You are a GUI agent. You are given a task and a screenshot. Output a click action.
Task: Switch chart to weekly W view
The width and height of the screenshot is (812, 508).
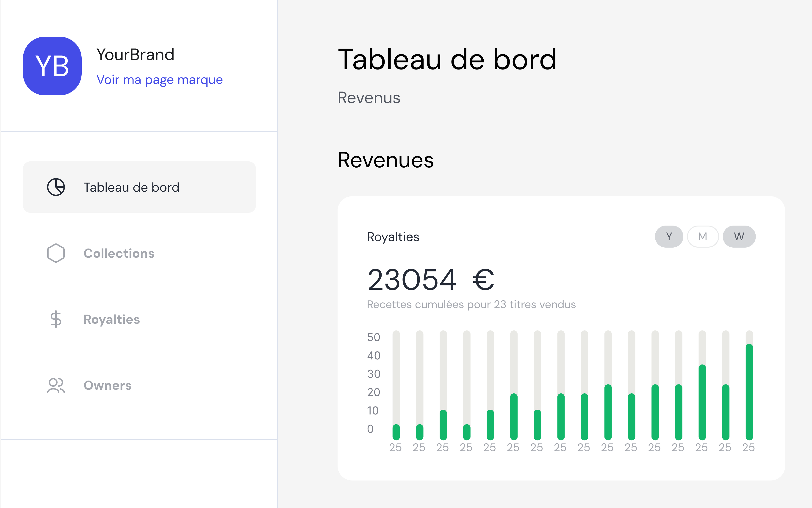(739, 237)
